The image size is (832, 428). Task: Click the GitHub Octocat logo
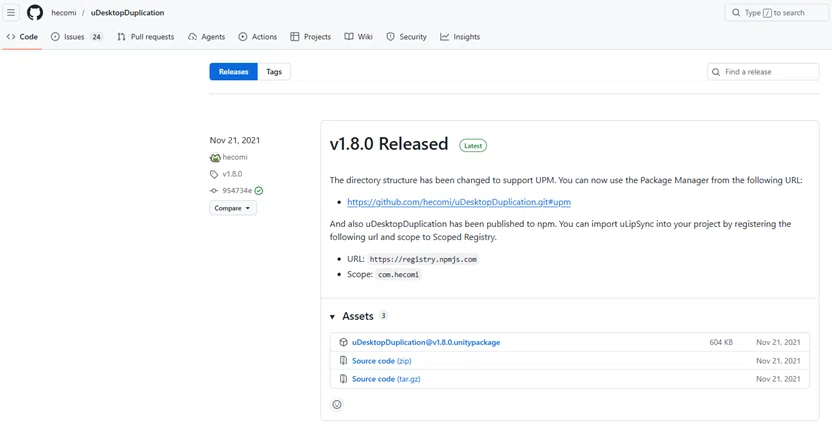(35, 13)
